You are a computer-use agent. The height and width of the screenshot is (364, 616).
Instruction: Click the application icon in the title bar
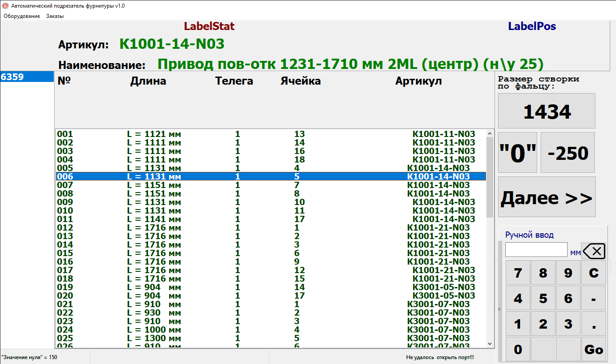click(x=5, y=6)
